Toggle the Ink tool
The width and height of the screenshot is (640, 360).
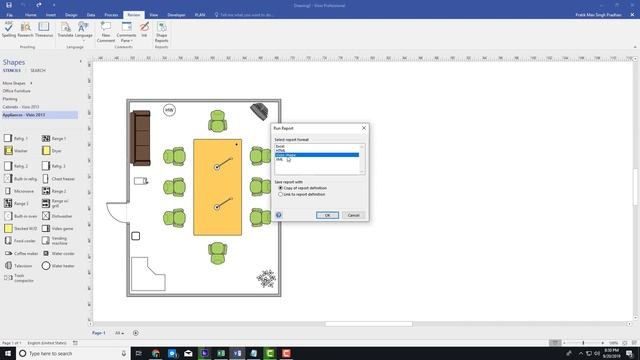(144, 30)
